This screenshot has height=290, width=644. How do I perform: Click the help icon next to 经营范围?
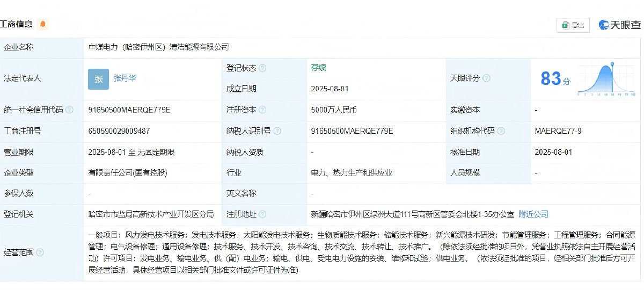(x=40, y=252)
